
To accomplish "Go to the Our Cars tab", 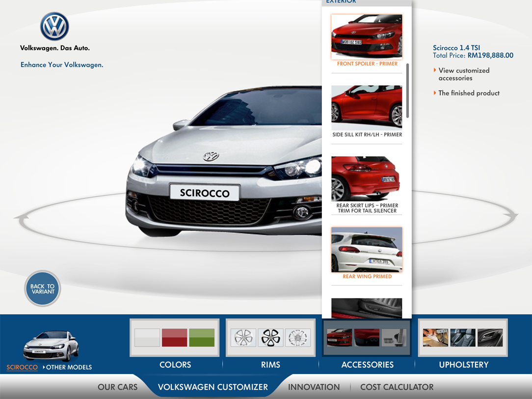I will (117, 387).
